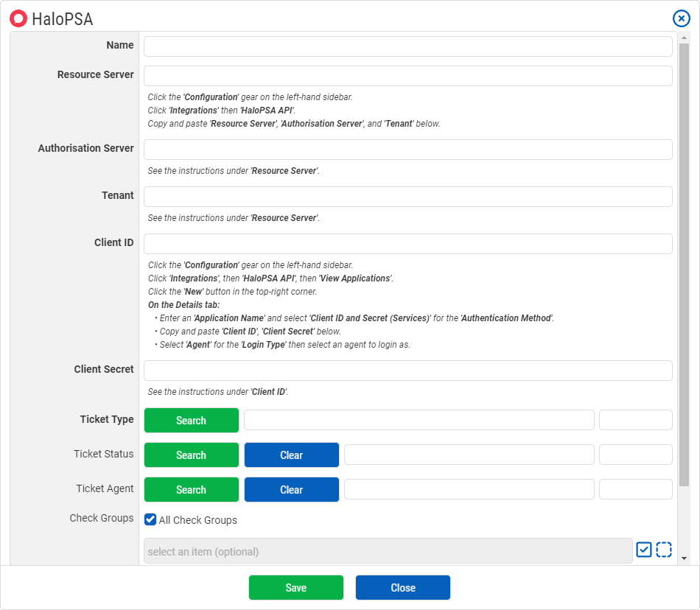The image size is (700, 610).
Task: Close dialog with the X icon
Action: pyautogui.click(x=681, y=19)
